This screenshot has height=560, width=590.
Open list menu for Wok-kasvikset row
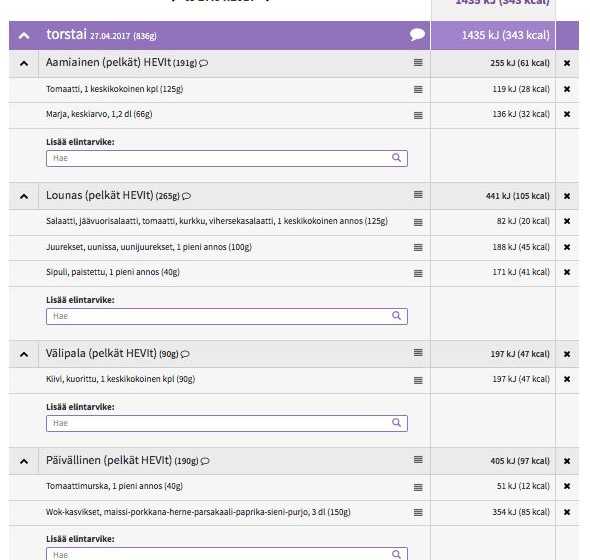tap(418, 513)
